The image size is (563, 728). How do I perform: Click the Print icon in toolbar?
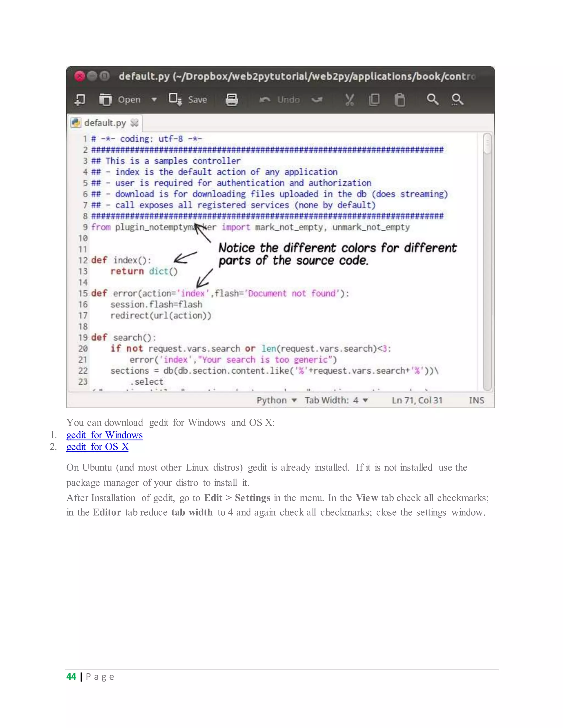pyautogui.click(x=231, y=100)
